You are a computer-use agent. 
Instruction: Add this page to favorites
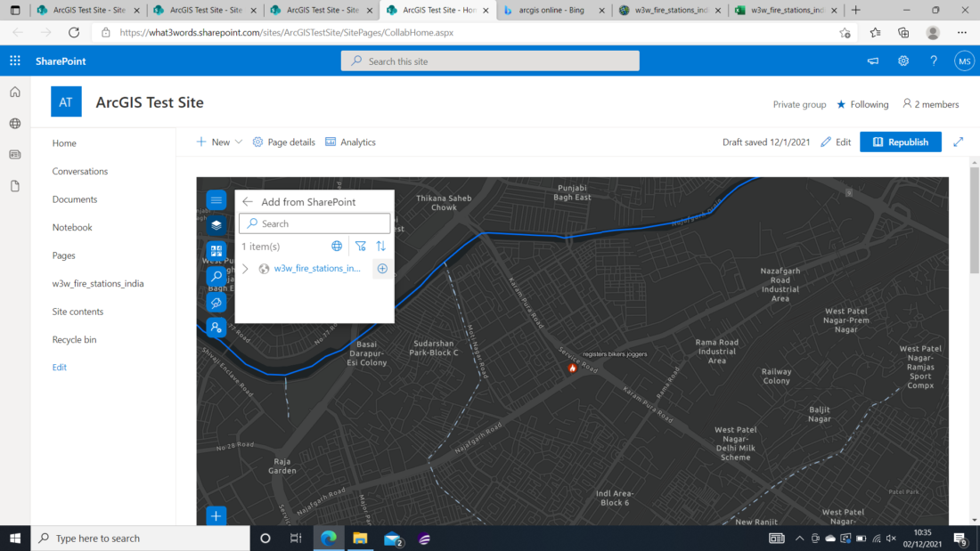click(x=845, y=32)
